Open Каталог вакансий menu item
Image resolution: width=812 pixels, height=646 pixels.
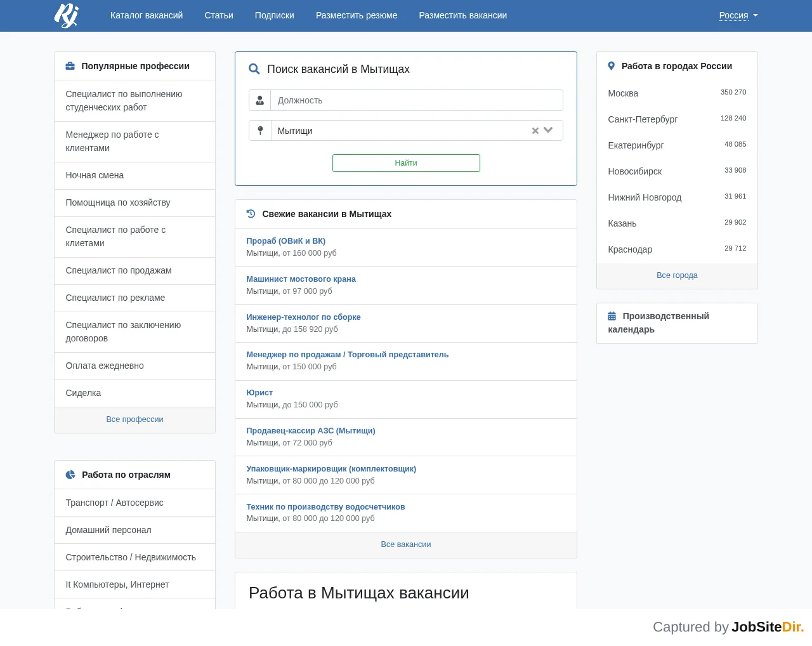coord(147,15)
